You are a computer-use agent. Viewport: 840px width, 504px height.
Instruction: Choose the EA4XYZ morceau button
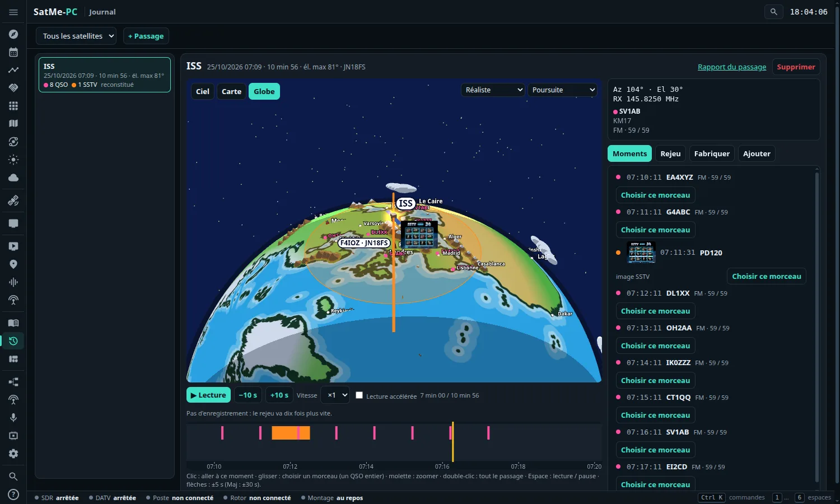click(x=655, y=195)
